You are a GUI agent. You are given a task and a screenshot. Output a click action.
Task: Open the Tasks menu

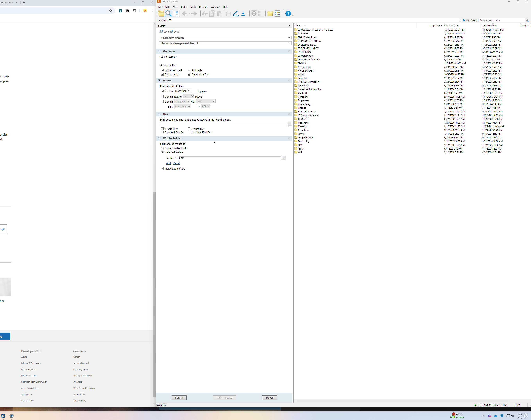tap(183, 7)
